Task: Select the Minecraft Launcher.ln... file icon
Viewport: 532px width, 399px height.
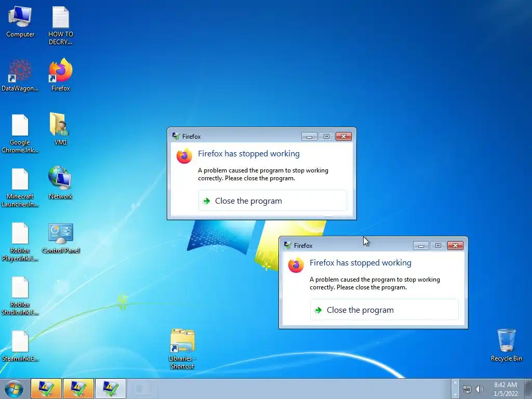Action: 20,187
